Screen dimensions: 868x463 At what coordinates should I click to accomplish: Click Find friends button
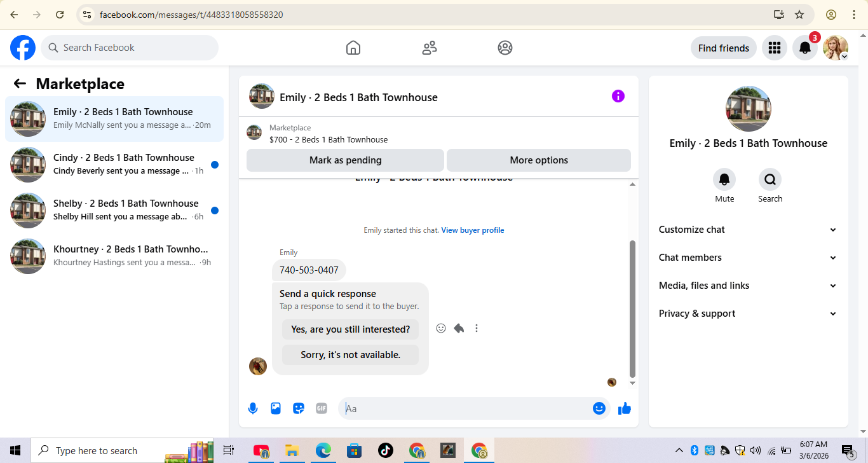click(x=723, y=48)
